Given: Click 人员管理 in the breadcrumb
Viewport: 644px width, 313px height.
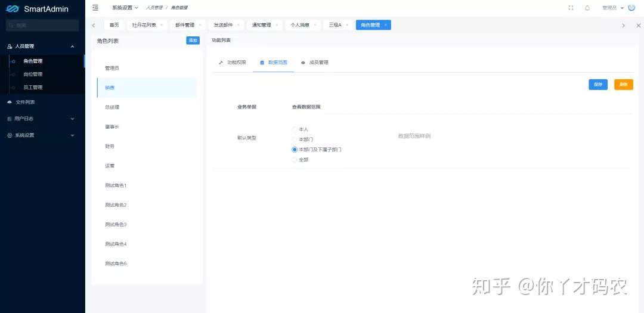Looking at the screenshot, I should pos(154,8).
